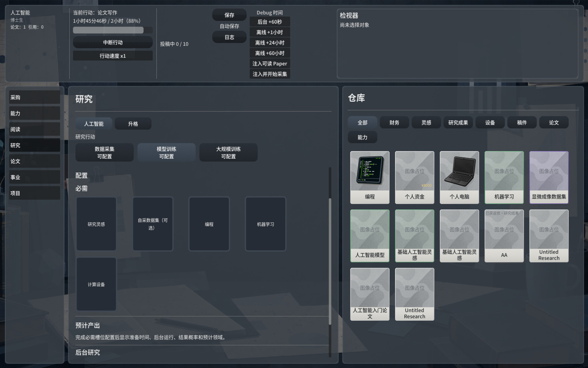Filter warehouse by 能力 tab
Screen dimensions: 588x368
coord(362,137)
